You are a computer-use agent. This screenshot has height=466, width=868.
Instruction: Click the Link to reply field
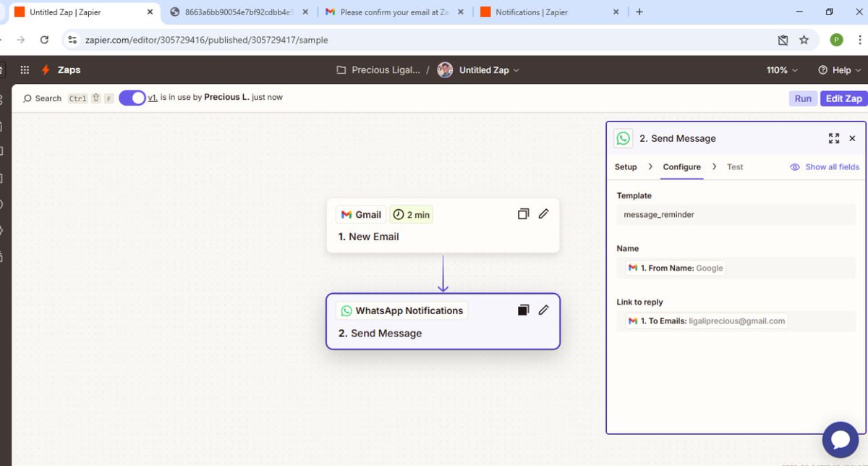[736, 321]
